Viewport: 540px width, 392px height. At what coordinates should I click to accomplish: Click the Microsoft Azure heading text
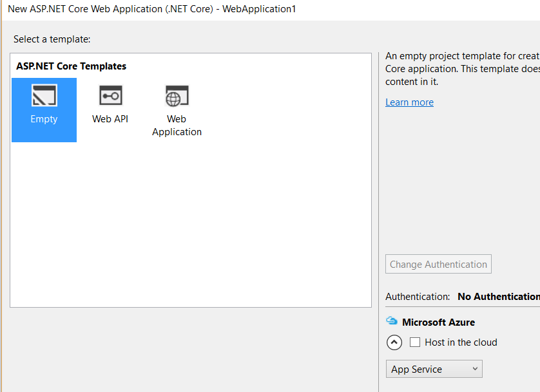438,322
